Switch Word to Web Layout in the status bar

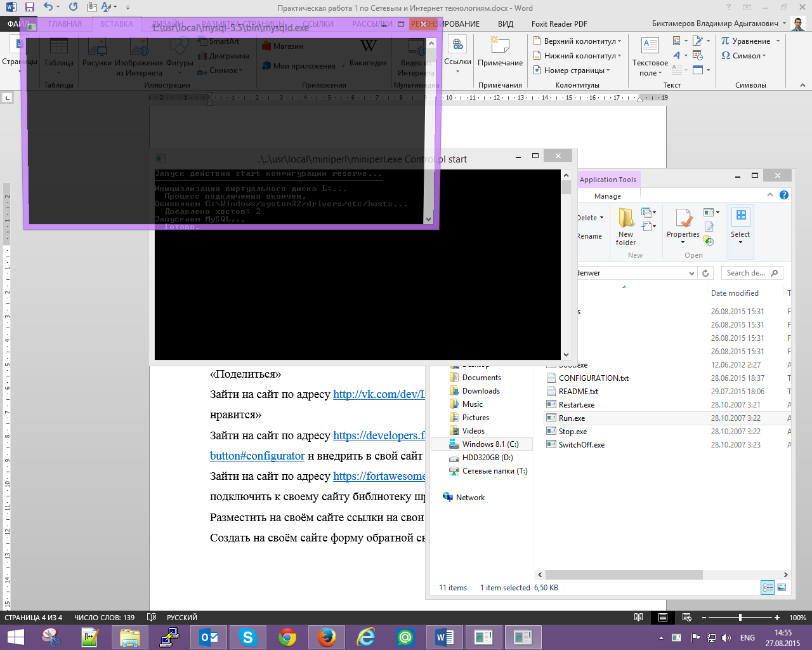coord(686,618)
